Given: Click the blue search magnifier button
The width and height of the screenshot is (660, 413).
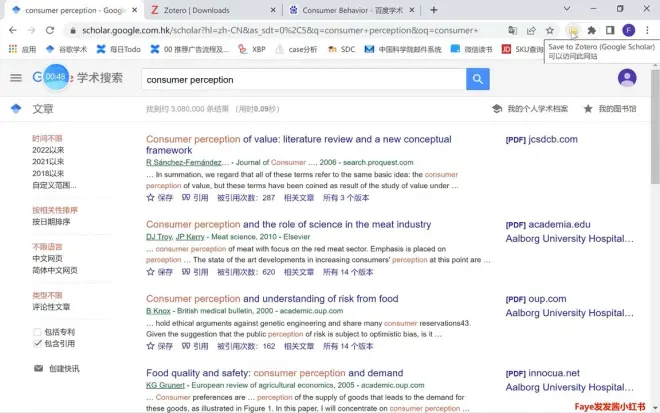Looking at the screenshot, I should click(x=478, y=79).
